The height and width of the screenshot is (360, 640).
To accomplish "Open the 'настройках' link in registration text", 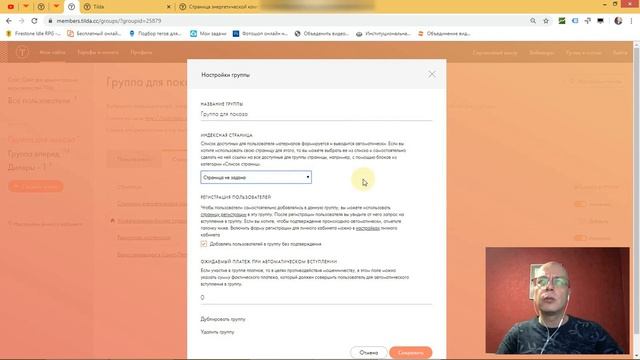I will [368, 228].
